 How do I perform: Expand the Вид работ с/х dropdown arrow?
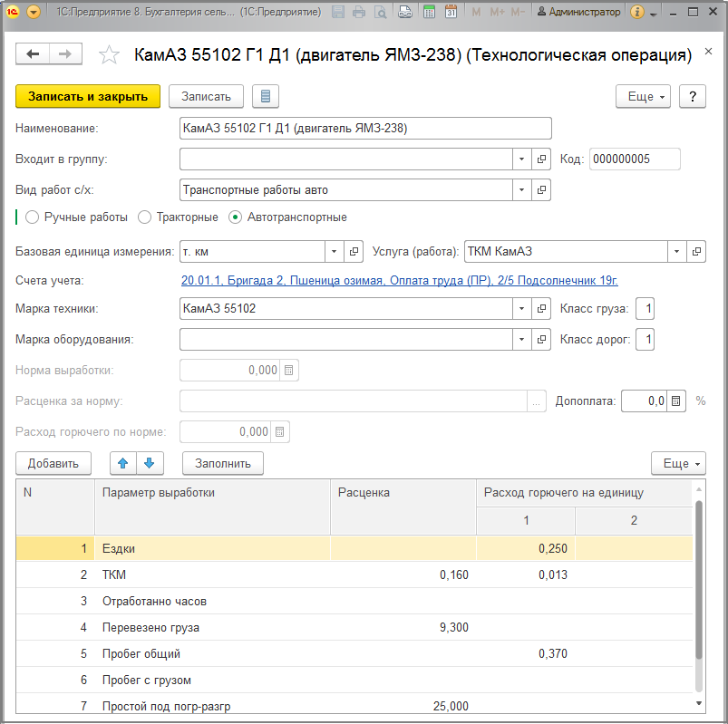522,189
